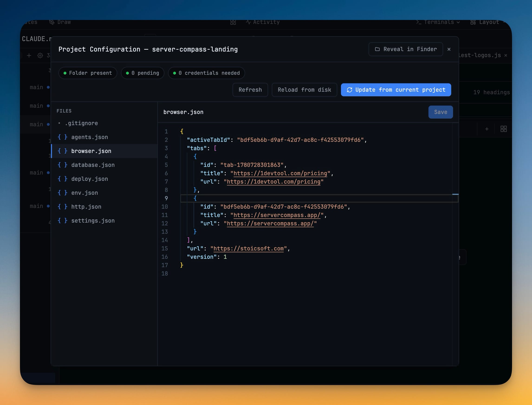Image resolution: width=532 pixels, height=405 pixels.
Task: Click the braces icon beside settings.json
Action: [x=62, y=220]
